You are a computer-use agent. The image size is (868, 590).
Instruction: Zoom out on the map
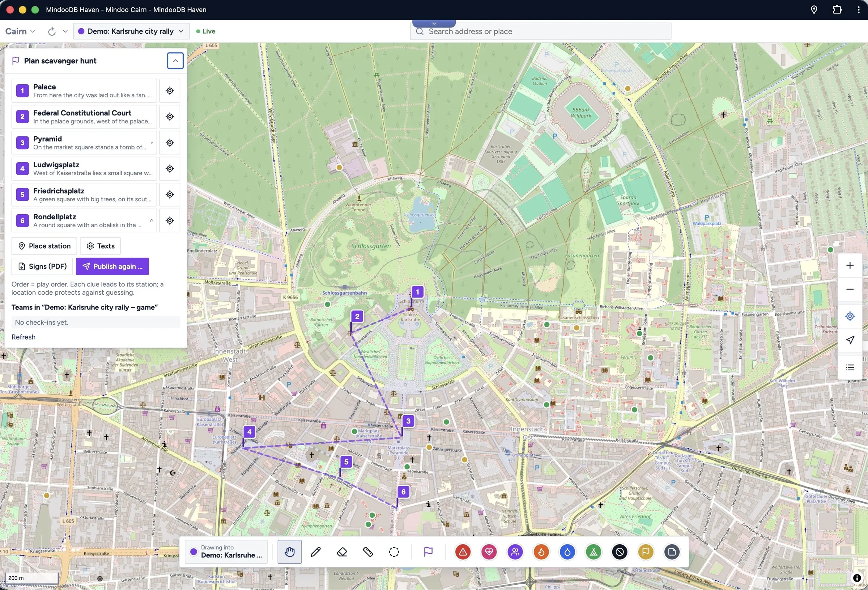(850, 289)
